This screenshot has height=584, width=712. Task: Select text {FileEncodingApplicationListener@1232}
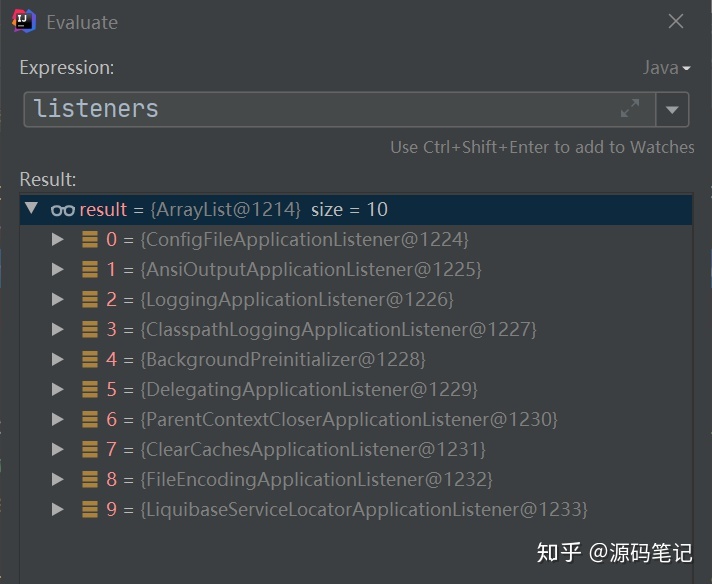click(x=316, y=480)
